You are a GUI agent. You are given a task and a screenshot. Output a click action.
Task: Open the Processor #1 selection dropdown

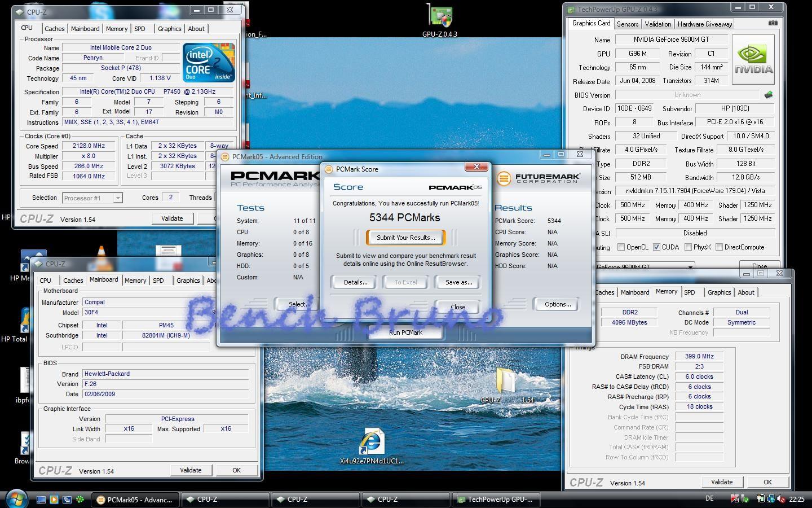[x=92, y=198]
